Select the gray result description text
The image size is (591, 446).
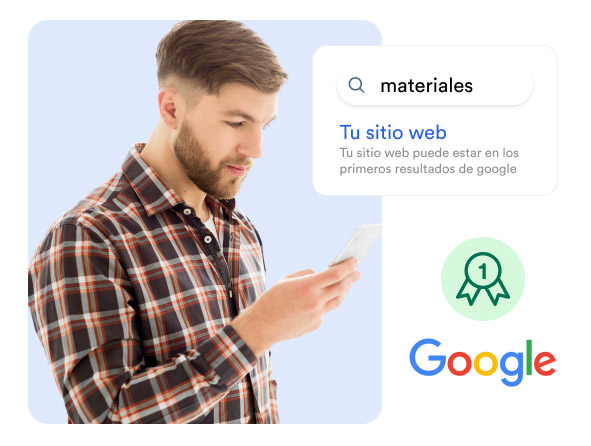click(x=429, y=161)
